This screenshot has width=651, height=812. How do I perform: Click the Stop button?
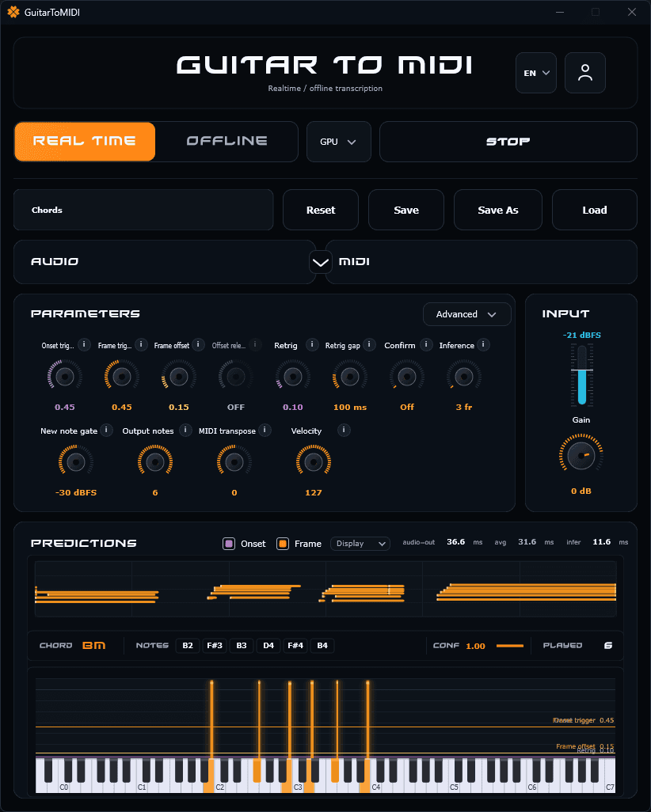click(508, 142)
